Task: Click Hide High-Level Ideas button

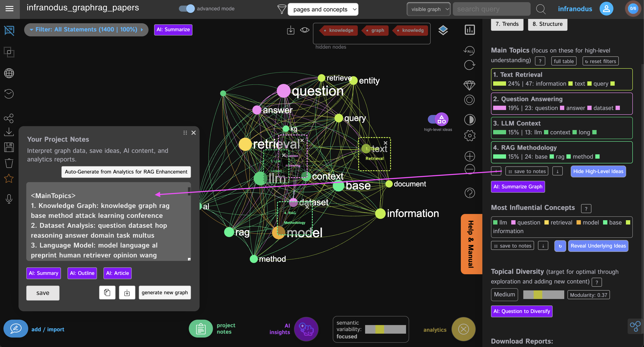Action: (x=598, y=171)
